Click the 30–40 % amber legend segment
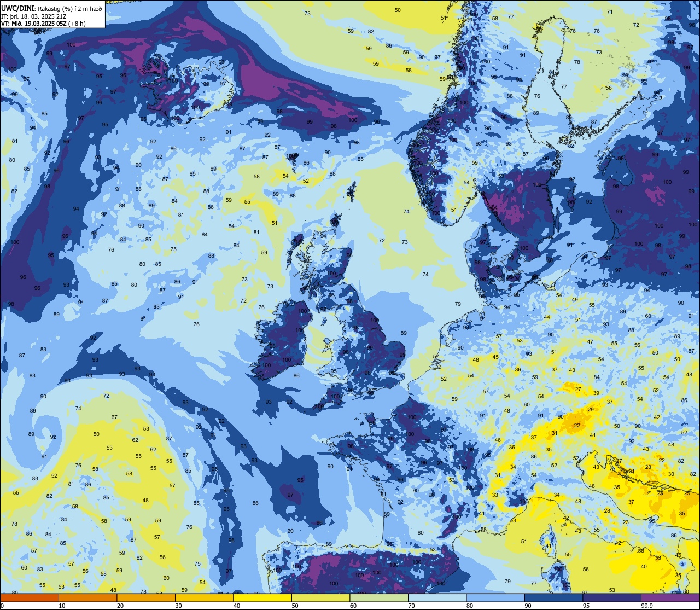700x610 pixels. point(204,597)
